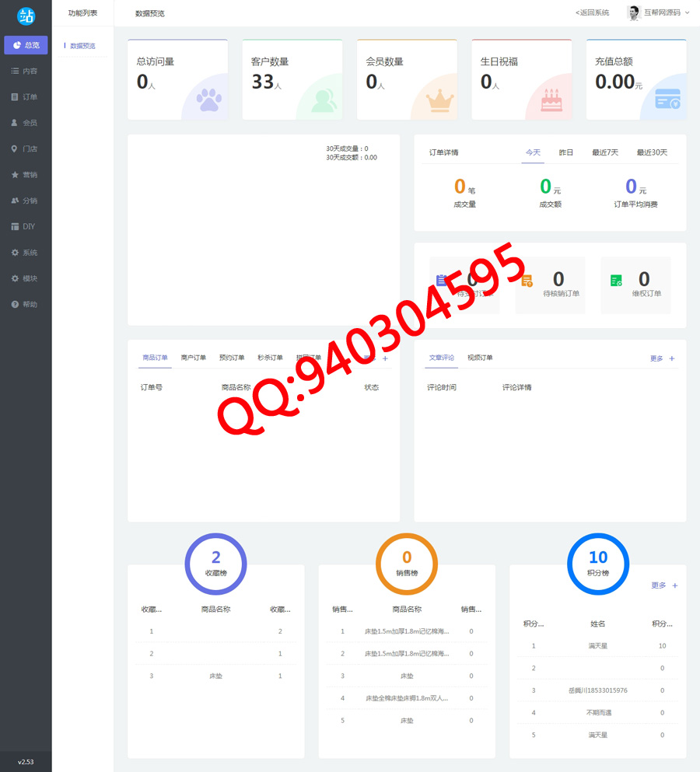The height and width of the screenshot is (772, 700).
Task: Expand 更多 in the 文章评论 panel
Action: (x=662, y=358)
